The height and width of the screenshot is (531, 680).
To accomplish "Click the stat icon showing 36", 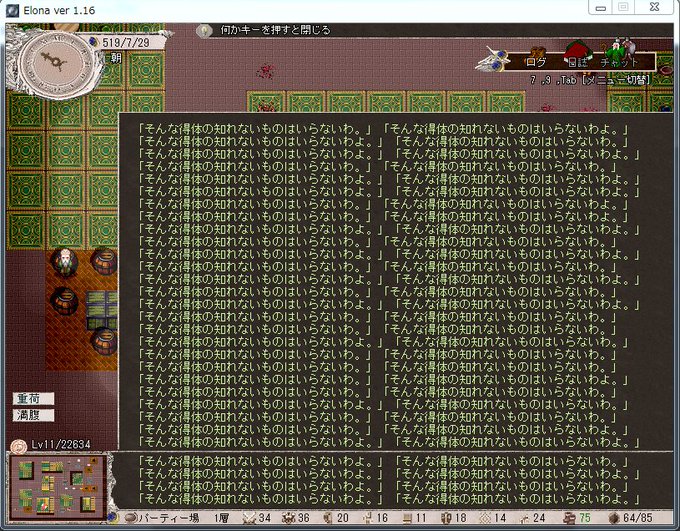I will [x=289, y=518].
